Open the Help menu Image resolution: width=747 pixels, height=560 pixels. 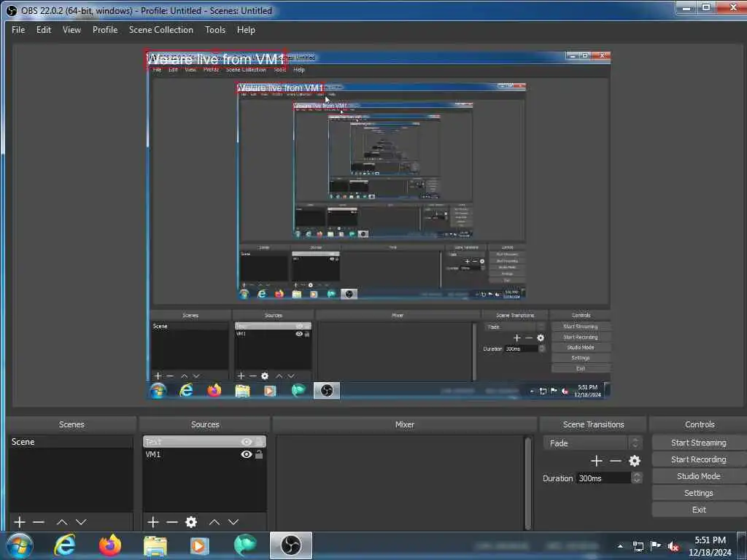(x=246, y=29)
